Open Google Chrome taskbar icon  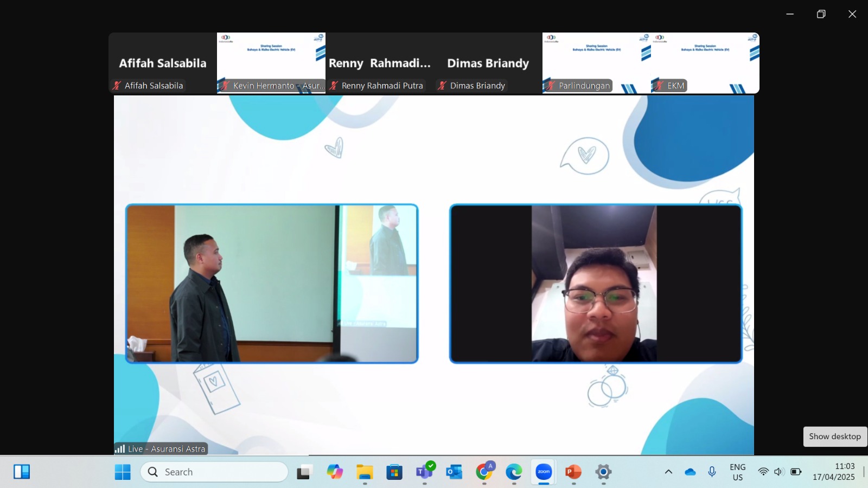click(484, 472)
